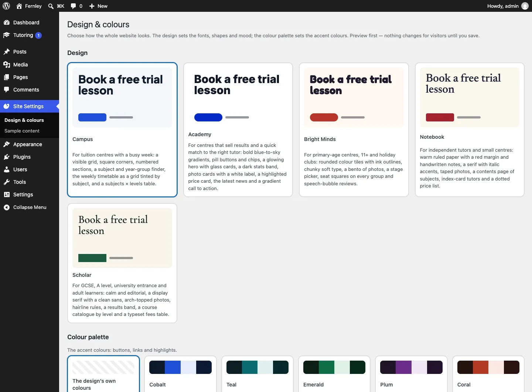Click the Notebook card description text
532x392 pixels.
[x=467, y=168]
